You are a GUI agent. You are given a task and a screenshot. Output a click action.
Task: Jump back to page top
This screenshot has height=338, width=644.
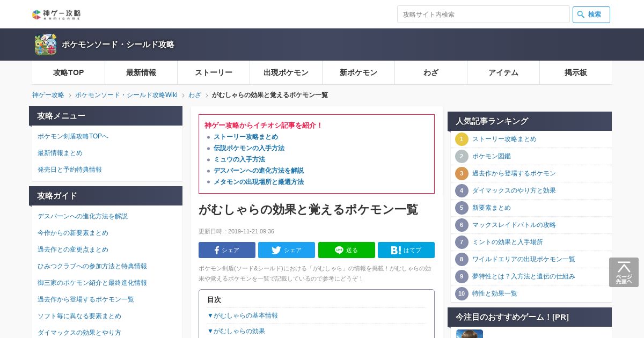(x=624, y=272)
